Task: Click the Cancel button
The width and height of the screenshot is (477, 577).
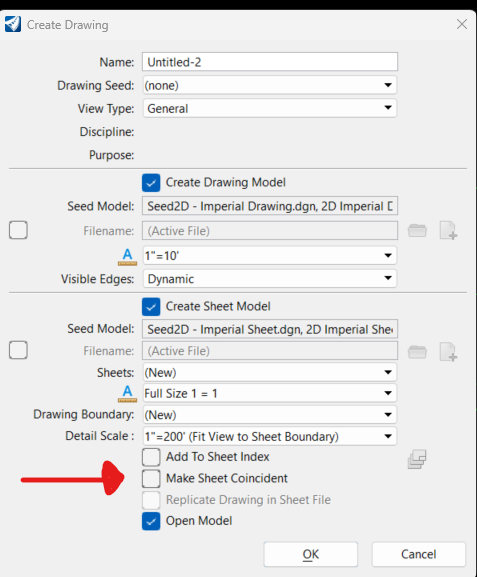Action: click(x=419, y=554)
